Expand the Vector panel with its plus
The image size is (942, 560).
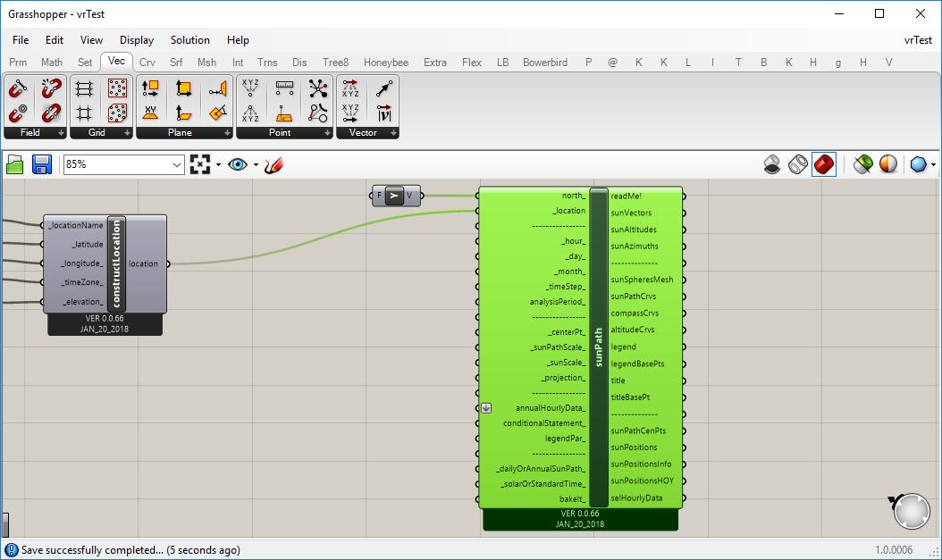click(393, 133)
